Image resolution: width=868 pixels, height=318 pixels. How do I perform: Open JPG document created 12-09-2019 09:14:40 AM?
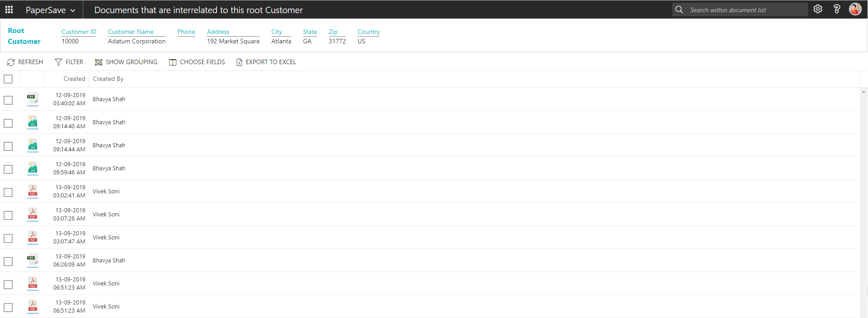coord(33,122)
